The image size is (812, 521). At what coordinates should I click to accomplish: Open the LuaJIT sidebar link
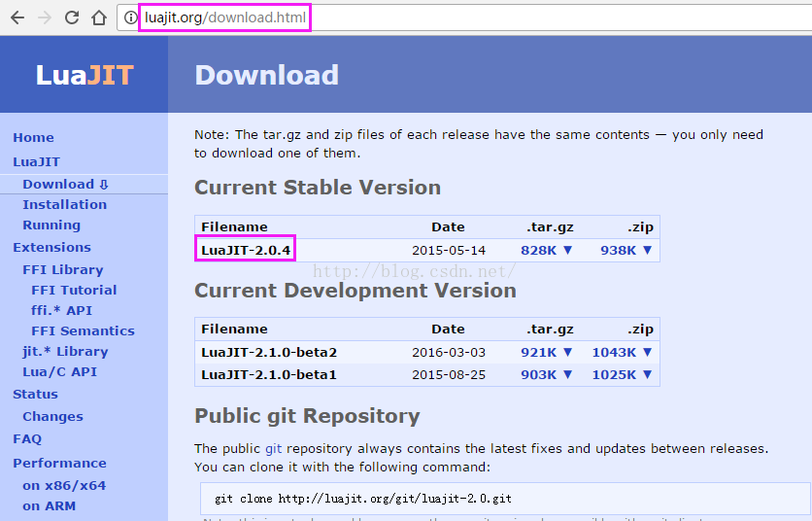[x=36, y=161]
